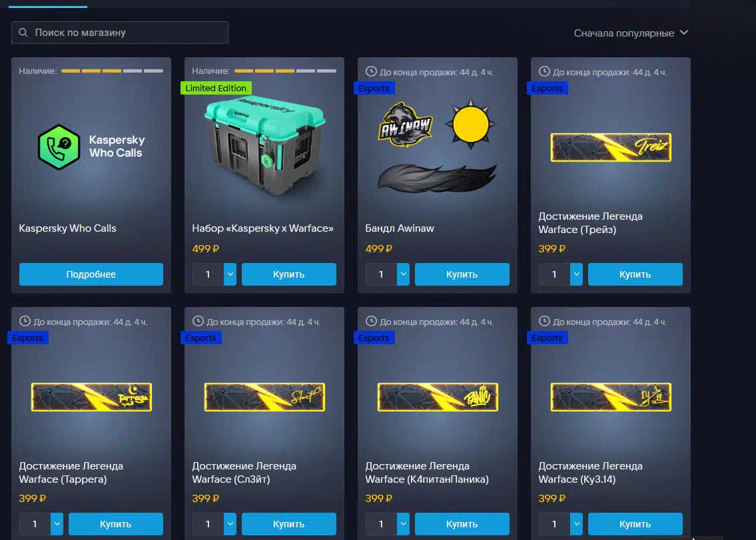The image size is (756, 540).
Task: Expand quantity dropdown for Таррега achievement
Action: tap(57, 524)
